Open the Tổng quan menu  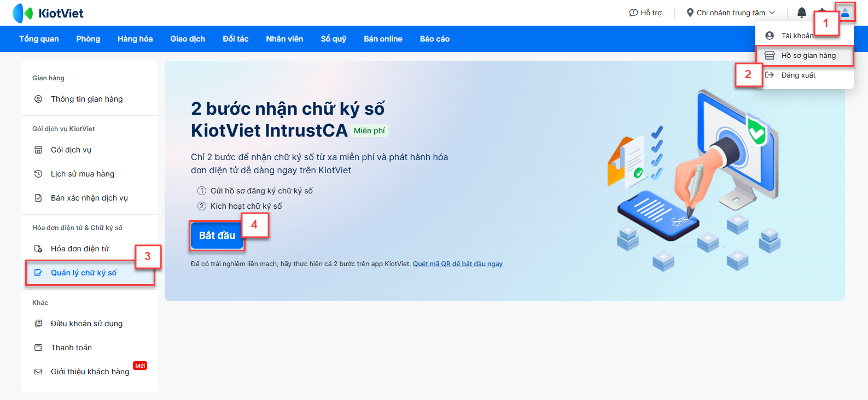[x=39, y=39]
